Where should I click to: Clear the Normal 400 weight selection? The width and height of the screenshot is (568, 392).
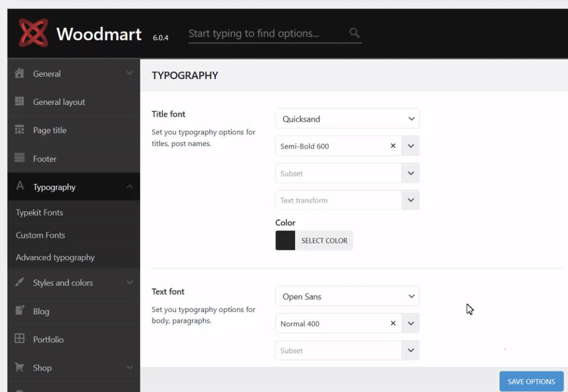(x=393, y=323)
